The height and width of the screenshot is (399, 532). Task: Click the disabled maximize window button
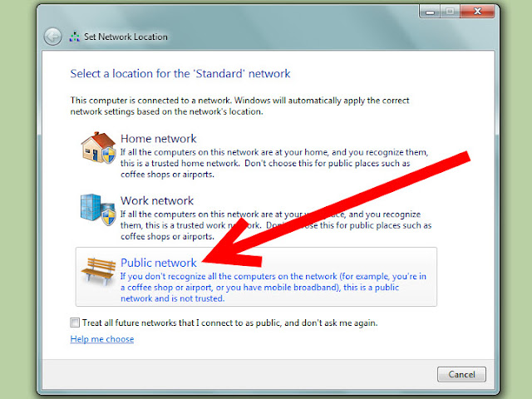tap(451, 12)
